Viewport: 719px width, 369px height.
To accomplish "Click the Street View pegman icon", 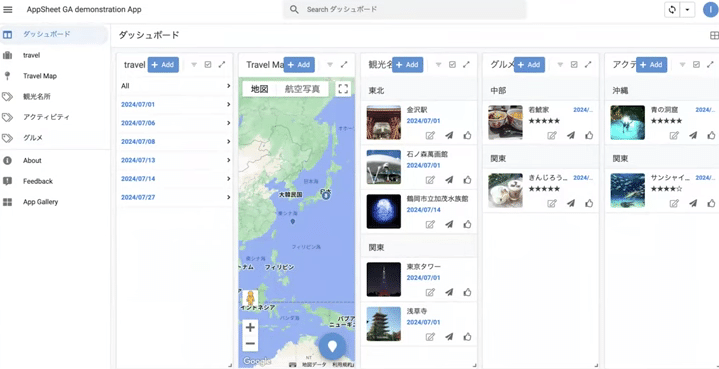I will coord(250,299).
